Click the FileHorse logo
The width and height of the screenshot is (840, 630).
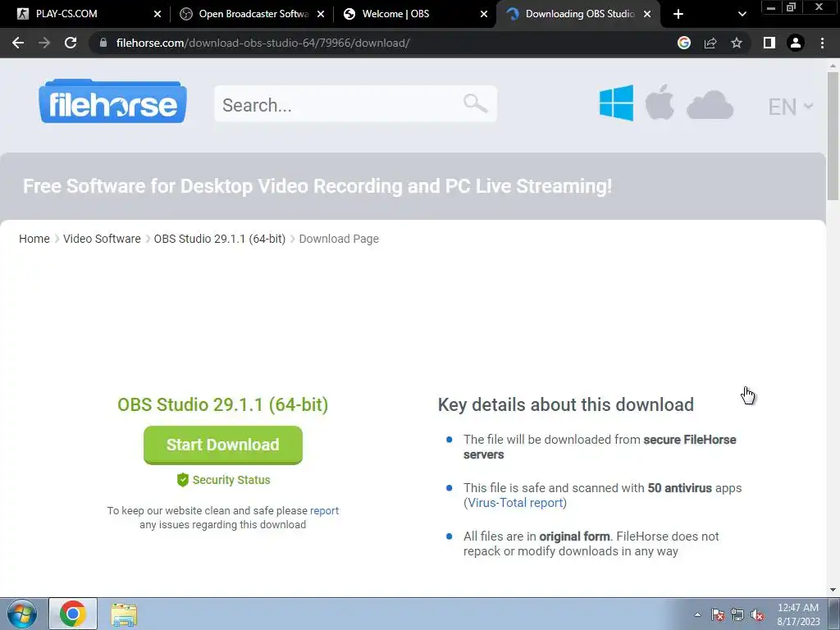112,102
